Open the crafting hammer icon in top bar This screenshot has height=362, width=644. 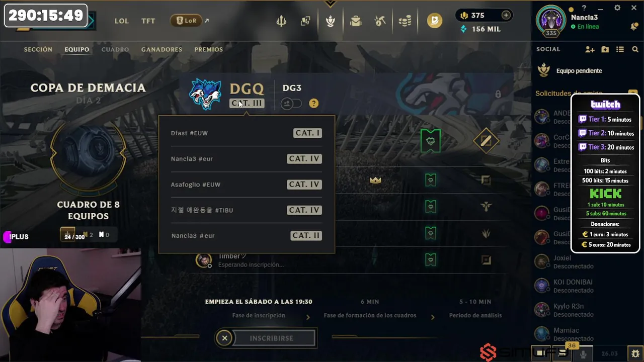tap(380, 21)
